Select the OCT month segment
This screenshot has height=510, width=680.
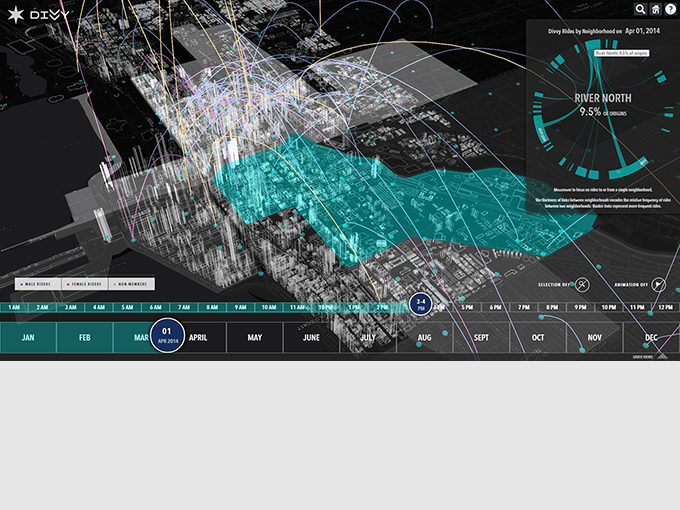point(538,337)
